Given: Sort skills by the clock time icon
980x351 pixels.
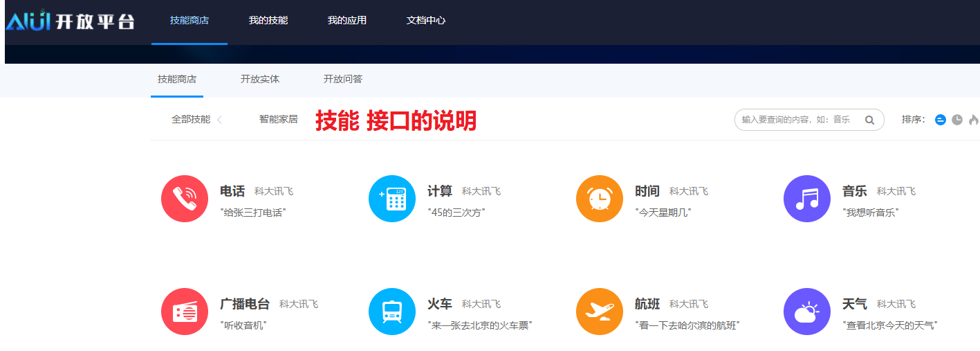Looking at the screenshot, I should (957, 120).
